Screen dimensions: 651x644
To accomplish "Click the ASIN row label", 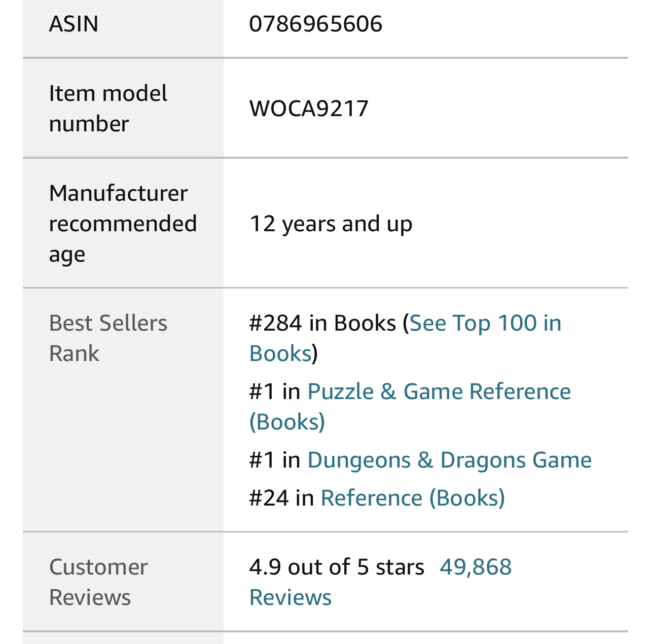I will click(74, 24).
